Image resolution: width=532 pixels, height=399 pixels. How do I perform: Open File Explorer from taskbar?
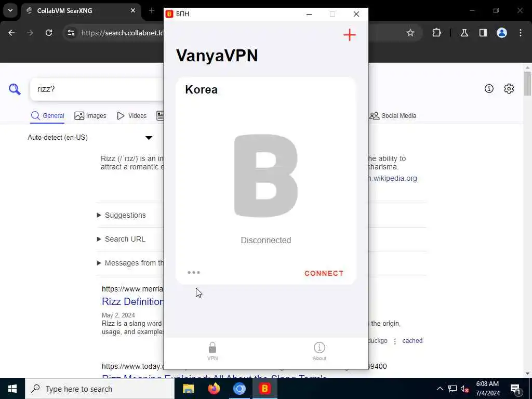(x=188, y=389)
